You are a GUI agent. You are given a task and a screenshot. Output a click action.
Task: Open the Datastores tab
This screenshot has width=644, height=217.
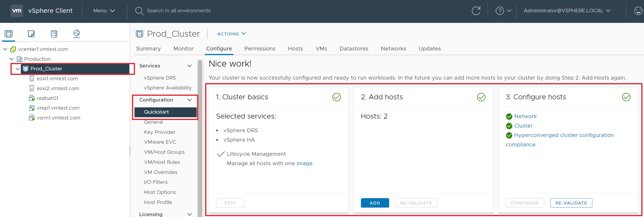(354, 49)
